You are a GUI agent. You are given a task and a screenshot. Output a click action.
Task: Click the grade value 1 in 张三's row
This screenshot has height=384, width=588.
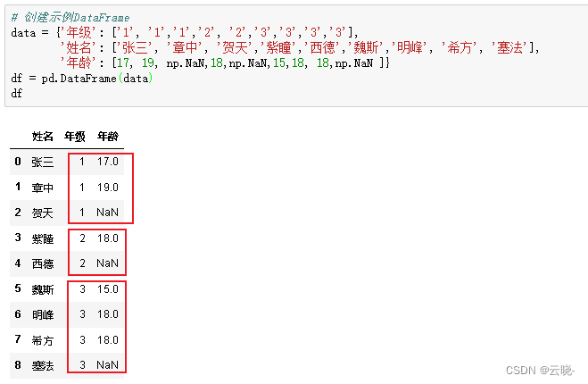coord(82,162)
